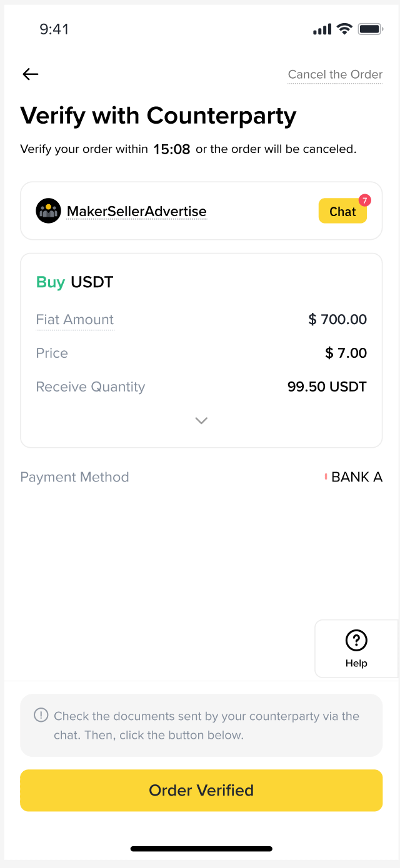Open MakerSellerAdvertise profile link

[x=136, y=212]
